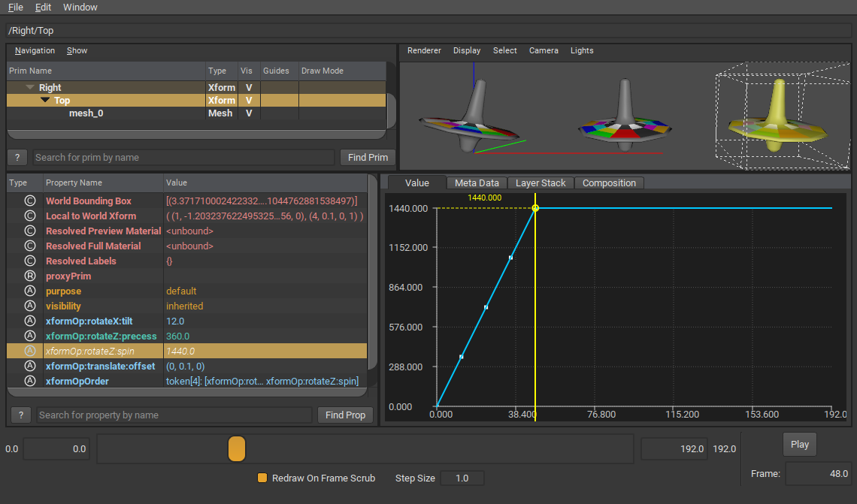Open the Renderer menu in viewport
The height and width of the screenshot is (504, 857).
(x=424, y=50)
